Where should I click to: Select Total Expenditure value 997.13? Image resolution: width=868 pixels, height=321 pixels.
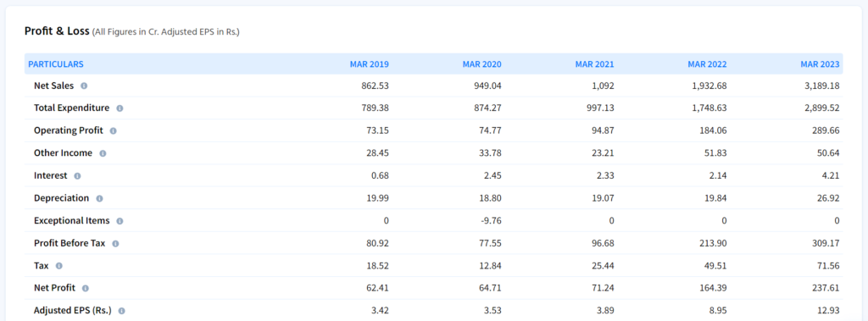pyautogui.click(x=600, y=108)
